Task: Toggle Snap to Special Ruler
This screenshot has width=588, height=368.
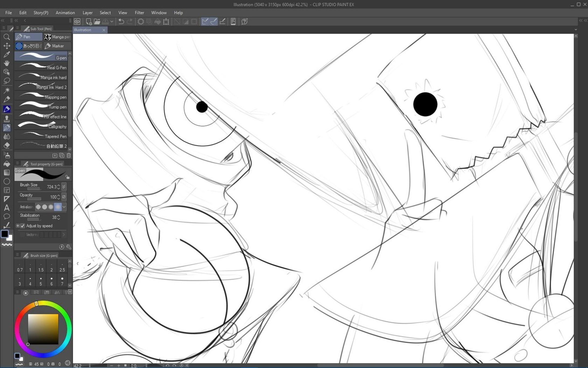Action: pyautogui.click(x=214, y=22)
